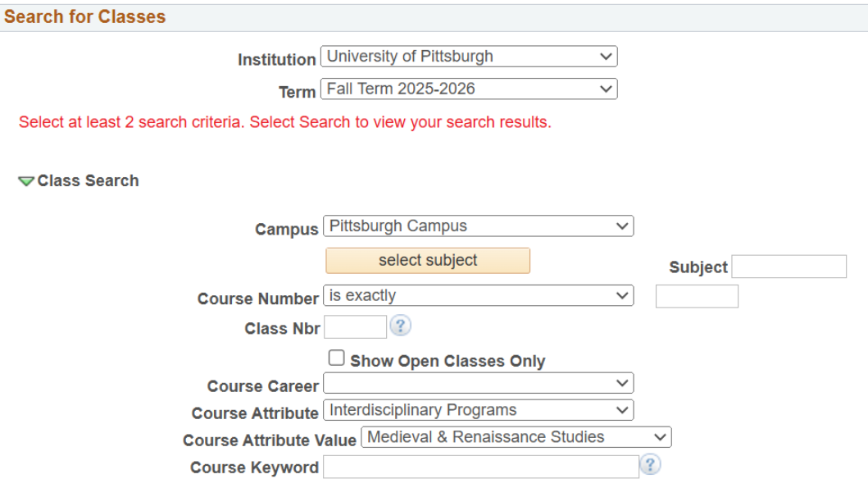Open the Institution dropdown
The image size is (868, 488).
tap(468, 57)
